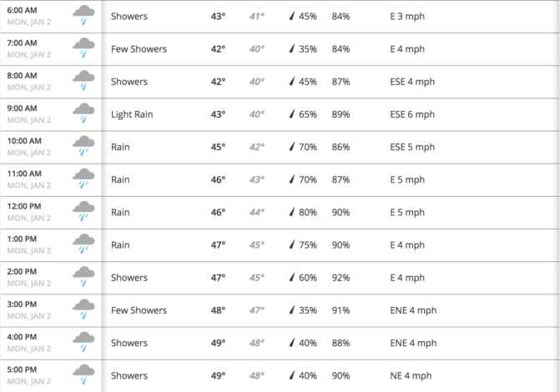This screenshot has width=560, height=392.
Task: Click the Light Rain description text
Action: tap(132, 114)
